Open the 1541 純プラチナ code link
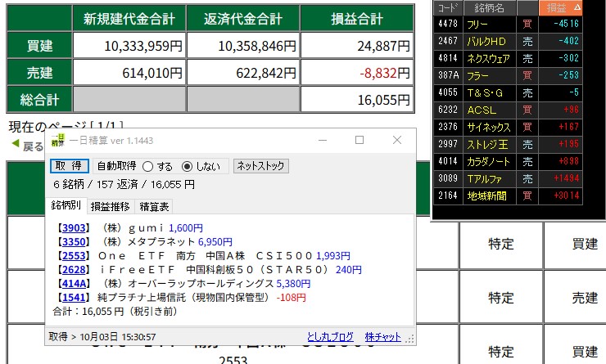The image size is (606, 364). click(x=74, y=298)
